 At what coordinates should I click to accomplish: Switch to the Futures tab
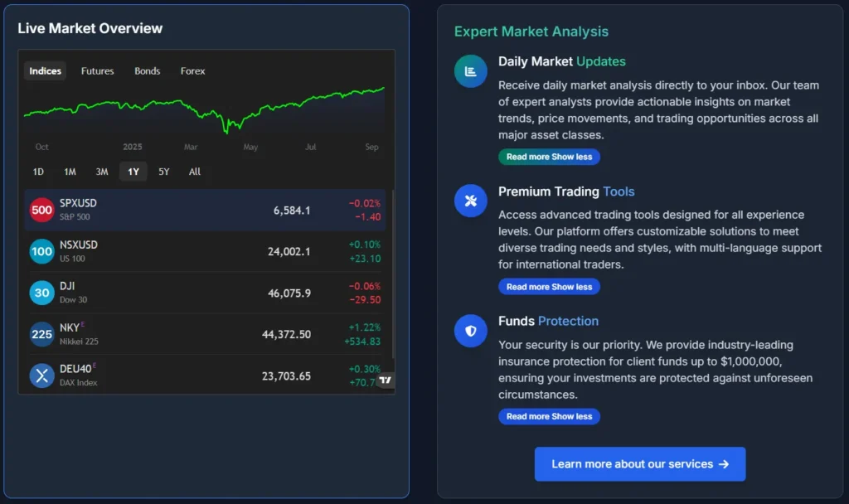pos(98,71)
